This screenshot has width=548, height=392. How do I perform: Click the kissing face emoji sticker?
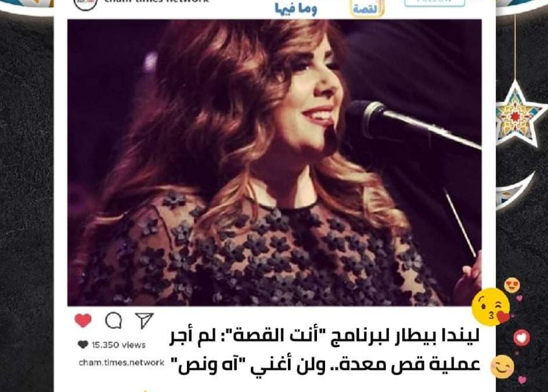[x=491, y=307]
